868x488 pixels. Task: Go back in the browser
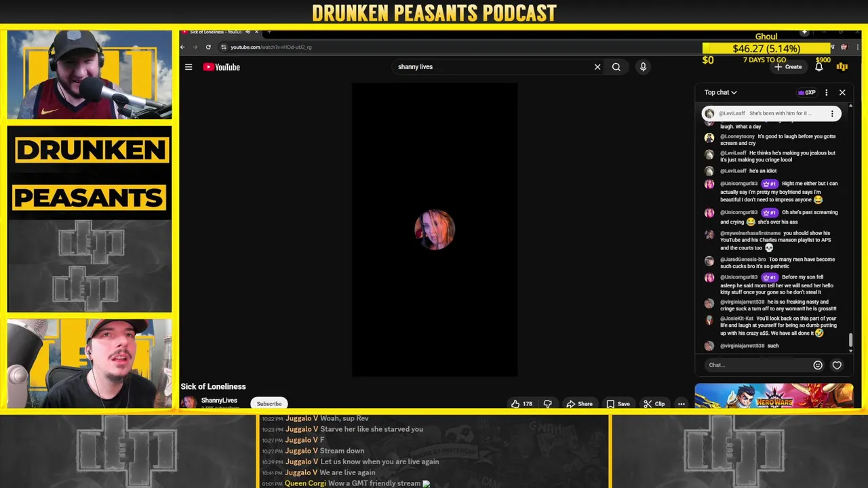point(182,47)
